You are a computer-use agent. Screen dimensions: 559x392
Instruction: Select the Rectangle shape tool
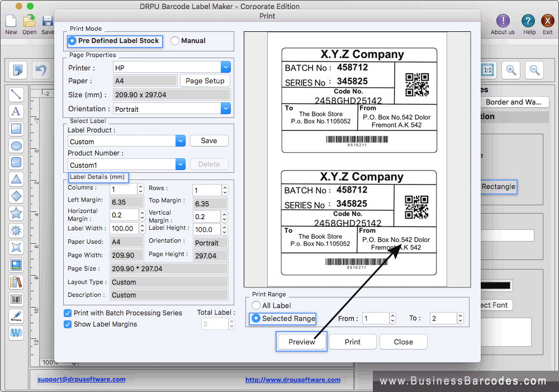16,129
